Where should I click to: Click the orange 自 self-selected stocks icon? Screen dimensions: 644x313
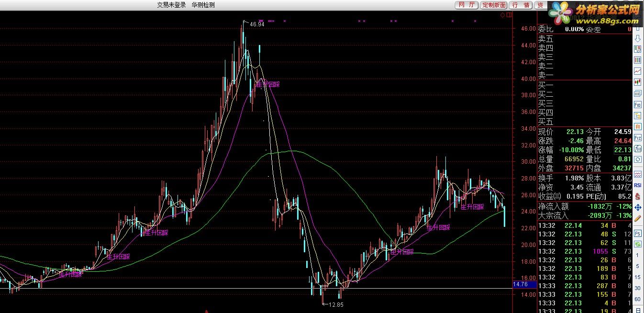point(638,126)
